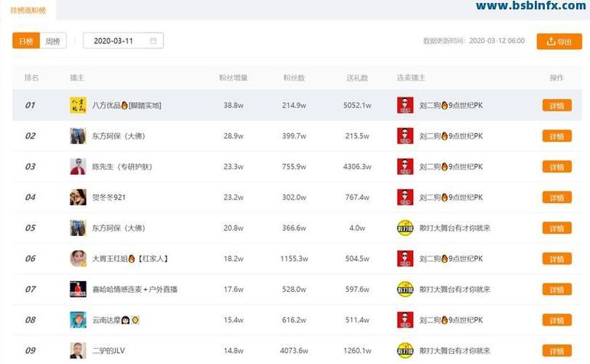590x364 pixels.
Task: Click 大胃王红姐 avatar in row 06
Action: click(x=77, y=258)
